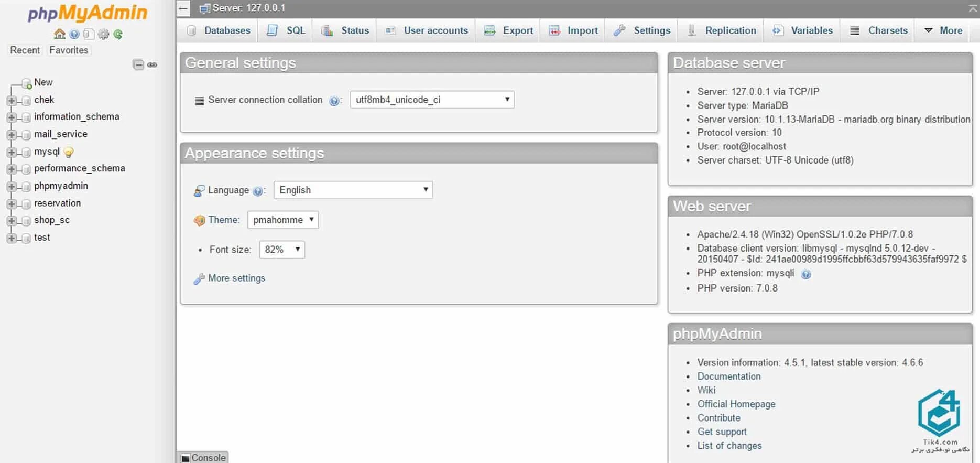
Task: Hide navigation panel using the arrow button
Action: coord(183,8)
